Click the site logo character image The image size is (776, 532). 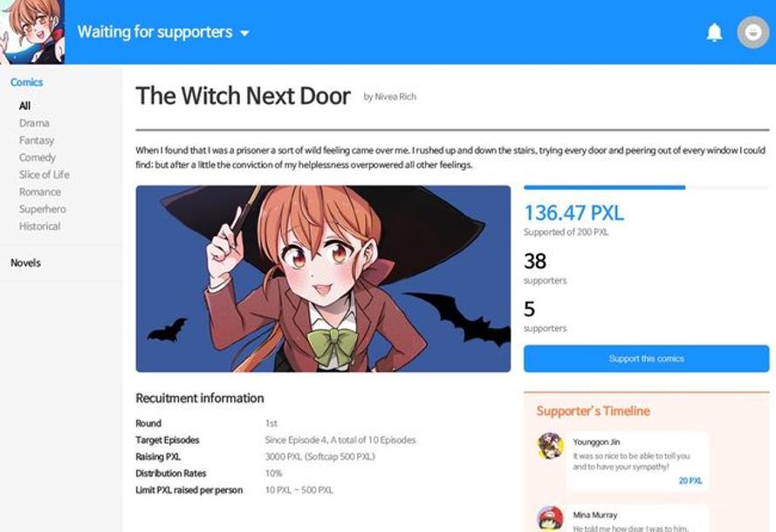pyautogui.click(x=32, y=32)
